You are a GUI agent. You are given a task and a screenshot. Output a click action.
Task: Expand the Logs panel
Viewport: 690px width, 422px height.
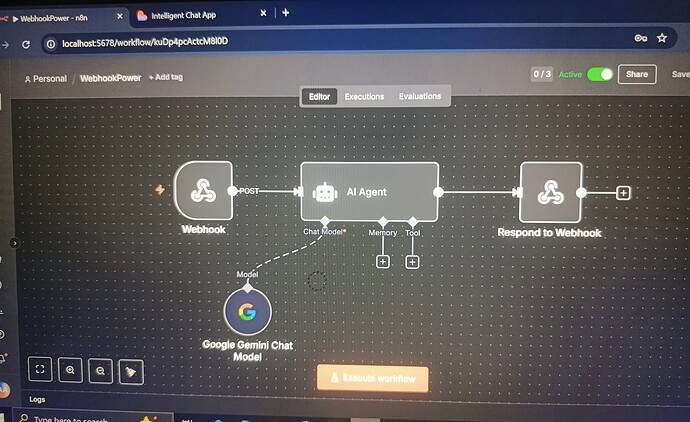click(x=37, y=400)
